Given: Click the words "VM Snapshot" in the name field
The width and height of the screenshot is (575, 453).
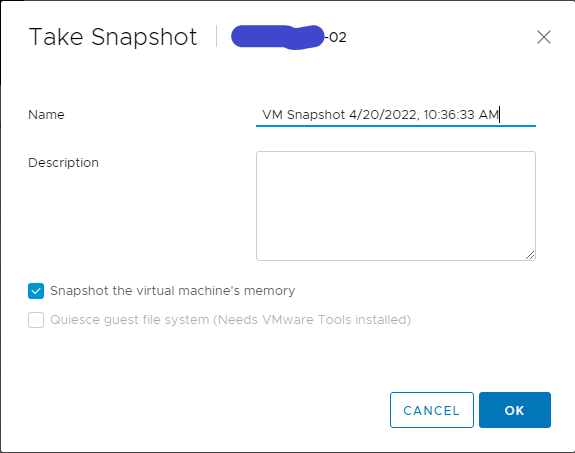Looking at the screenshot, I should (x=304, y=115).
